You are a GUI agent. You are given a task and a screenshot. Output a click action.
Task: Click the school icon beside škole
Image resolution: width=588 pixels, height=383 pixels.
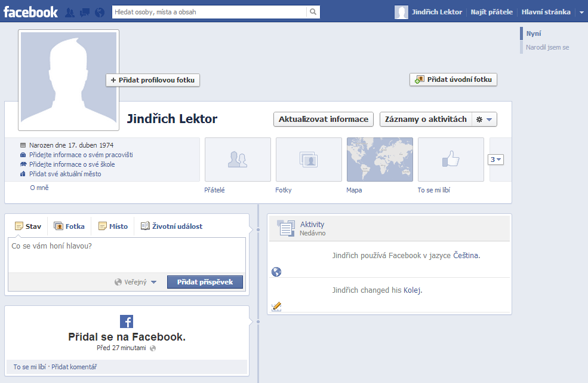(x=23, y=164)
